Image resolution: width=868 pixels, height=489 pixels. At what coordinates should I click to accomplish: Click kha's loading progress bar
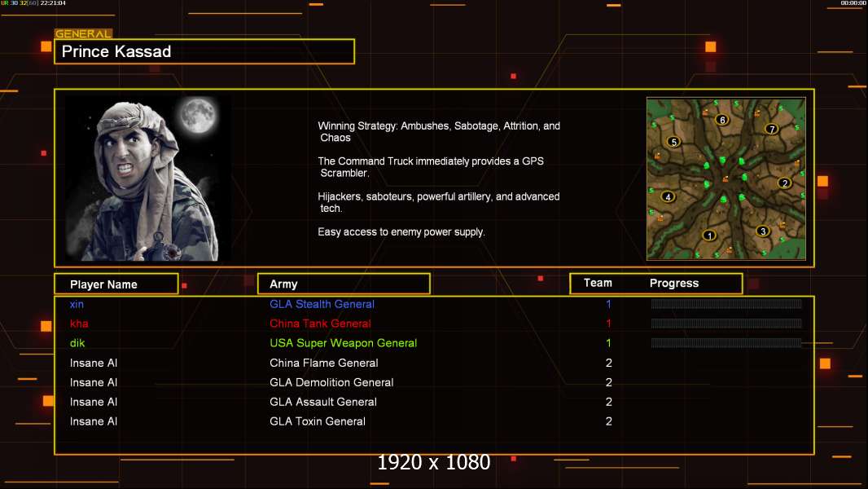click(x=726, y=324)
